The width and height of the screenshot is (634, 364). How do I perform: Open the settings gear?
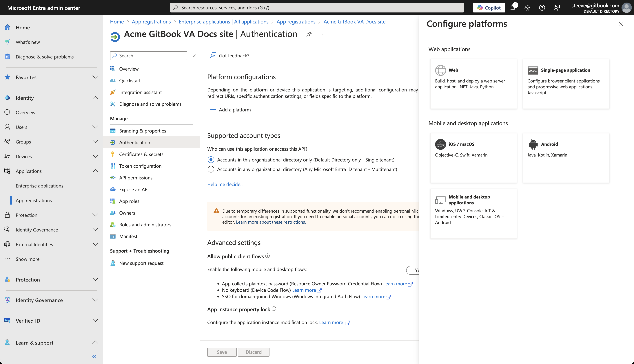click(x=527, y=8)
